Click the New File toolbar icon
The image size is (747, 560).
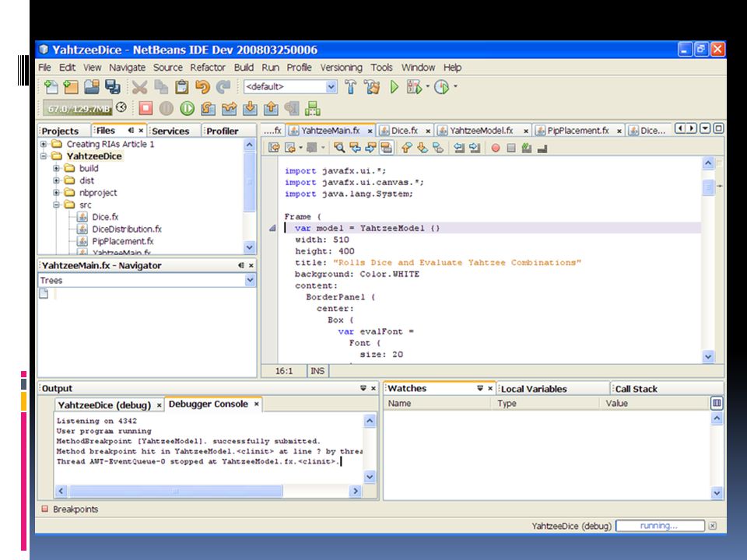pyautogui.click(x=51, y=87)
